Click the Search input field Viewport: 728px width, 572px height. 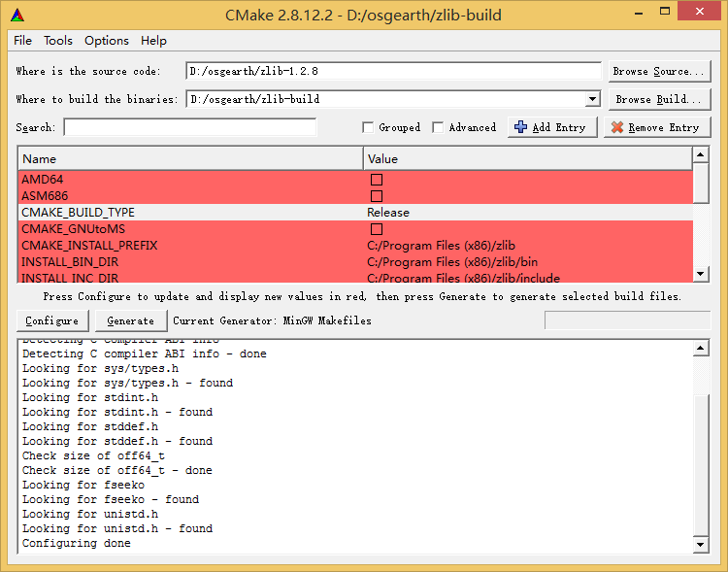(190, 127)
